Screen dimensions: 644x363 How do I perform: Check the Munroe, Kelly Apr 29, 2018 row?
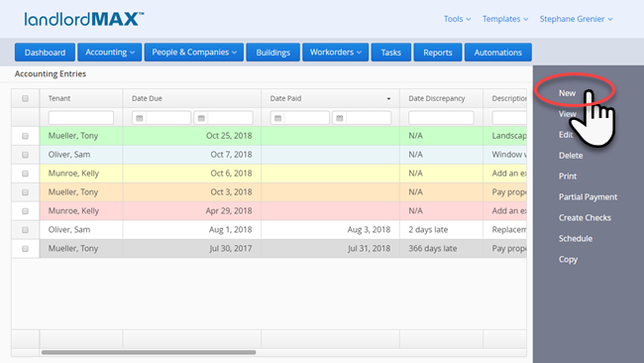25,211
